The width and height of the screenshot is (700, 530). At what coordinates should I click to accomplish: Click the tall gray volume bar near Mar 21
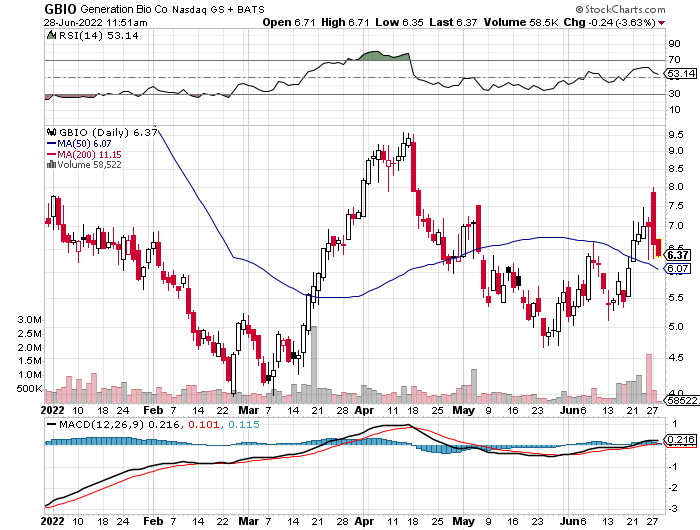(314, 364)
